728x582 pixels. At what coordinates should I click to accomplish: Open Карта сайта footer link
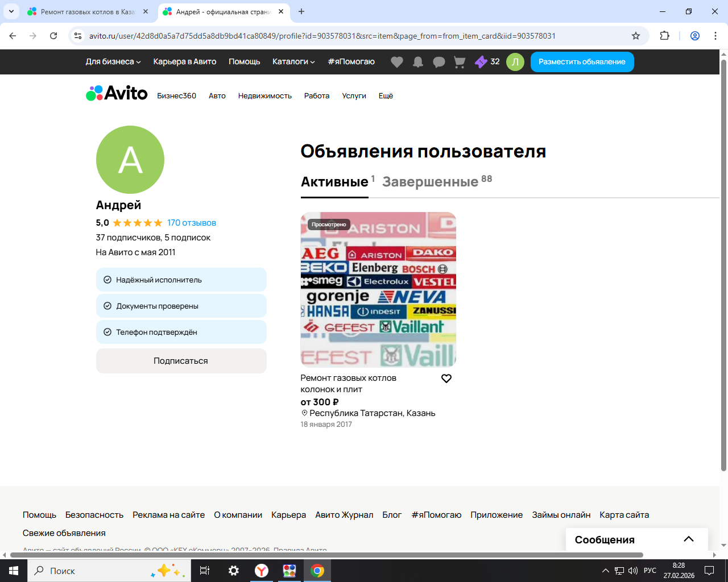(624, 515)
